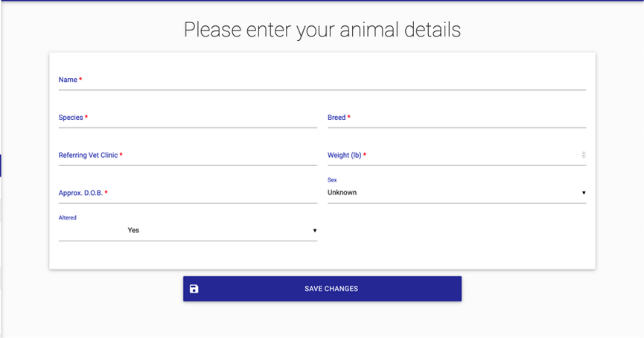Click the 'Yes' value in Altered
Image resolution: width=644 pixels, height=338 pixels.
[133, 231]
